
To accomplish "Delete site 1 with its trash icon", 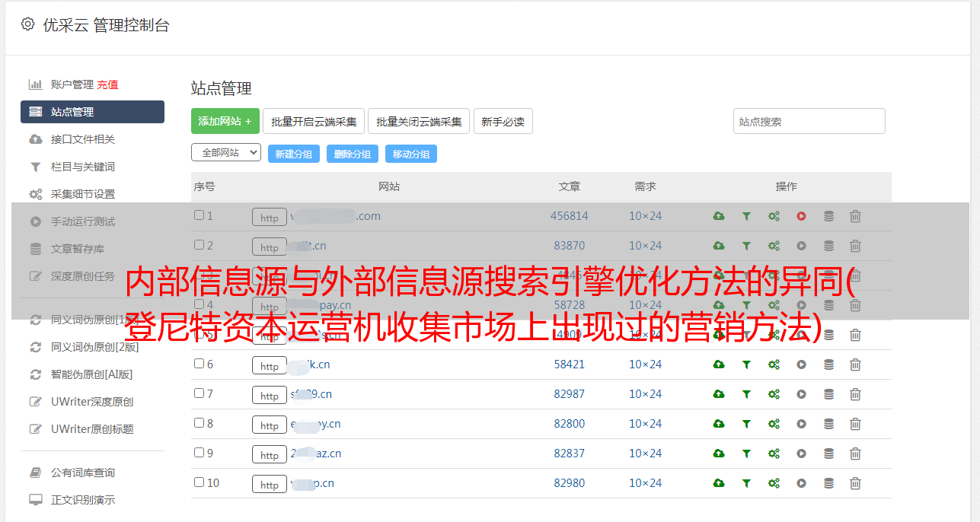I will (x=855, y=216).
